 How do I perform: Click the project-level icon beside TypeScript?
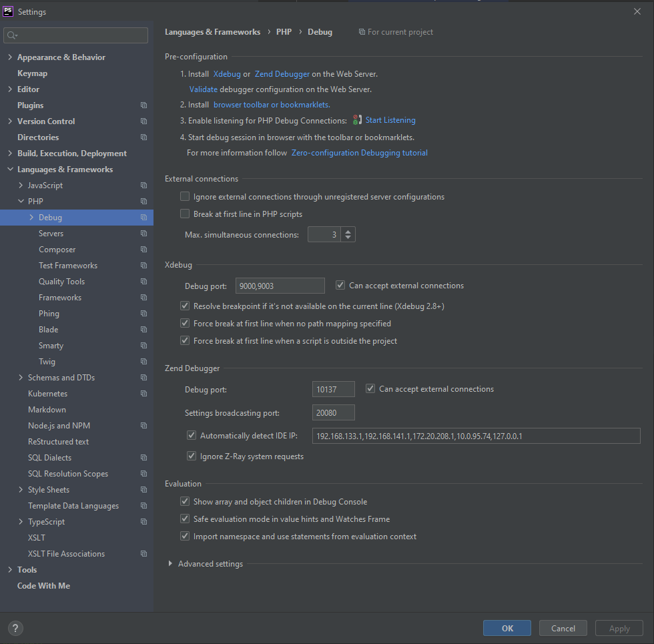[x=143, y=522]
